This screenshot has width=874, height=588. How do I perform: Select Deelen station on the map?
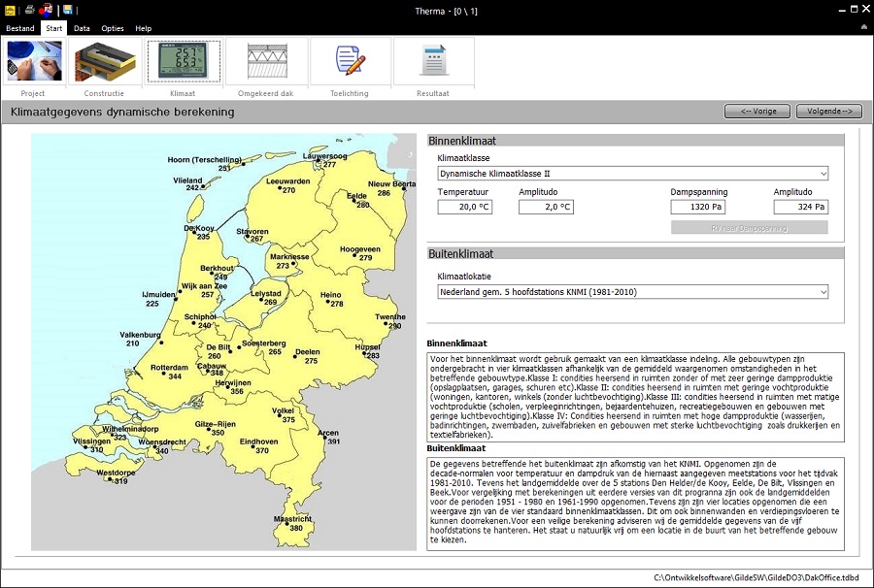coord(308,356)
